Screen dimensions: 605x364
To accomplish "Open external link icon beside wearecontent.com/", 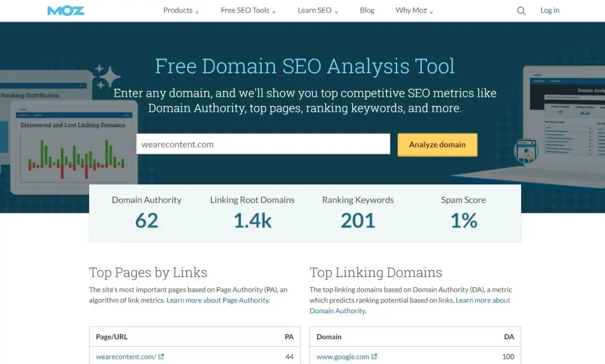I will click(161, 357).
